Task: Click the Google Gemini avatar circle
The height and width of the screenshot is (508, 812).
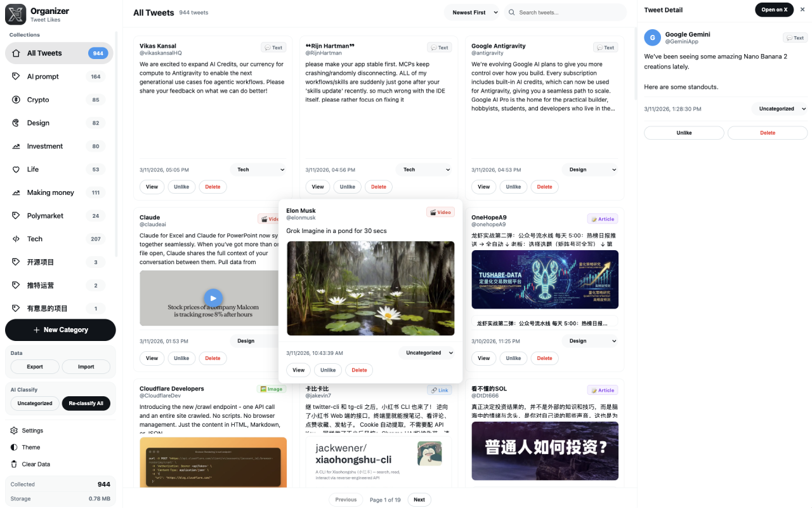Action: 652,37
